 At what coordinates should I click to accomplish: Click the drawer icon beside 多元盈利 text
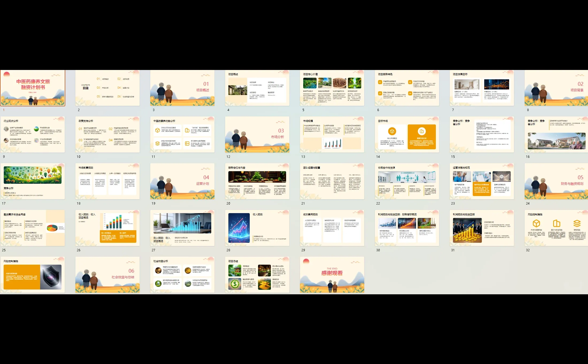point(187,143)
